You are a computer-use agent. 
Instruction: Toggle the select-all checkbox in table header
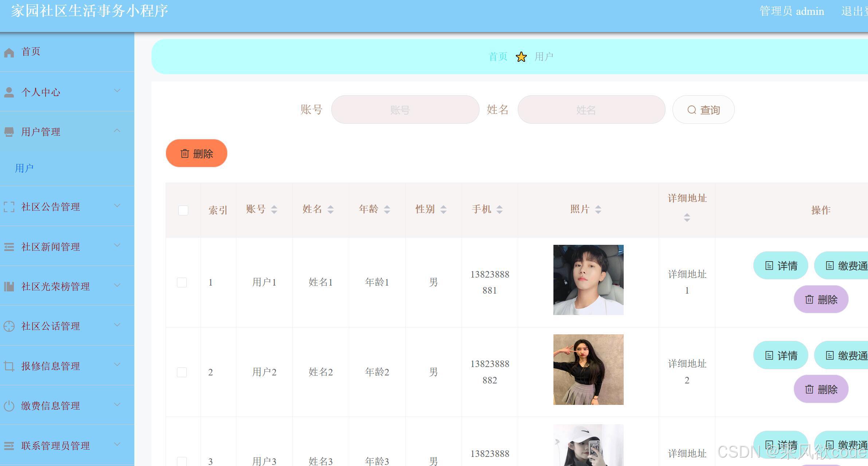(183, 210)
